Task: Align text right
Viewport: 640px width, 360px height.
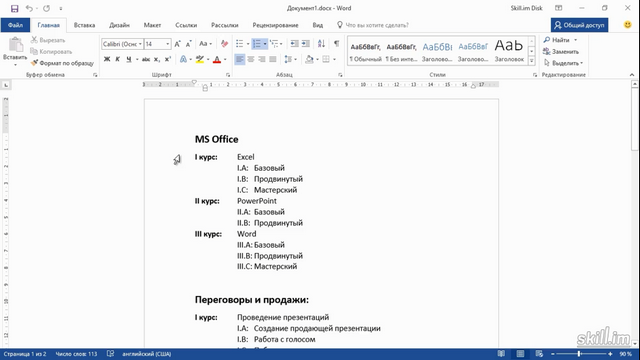Action: click(262, 60)
